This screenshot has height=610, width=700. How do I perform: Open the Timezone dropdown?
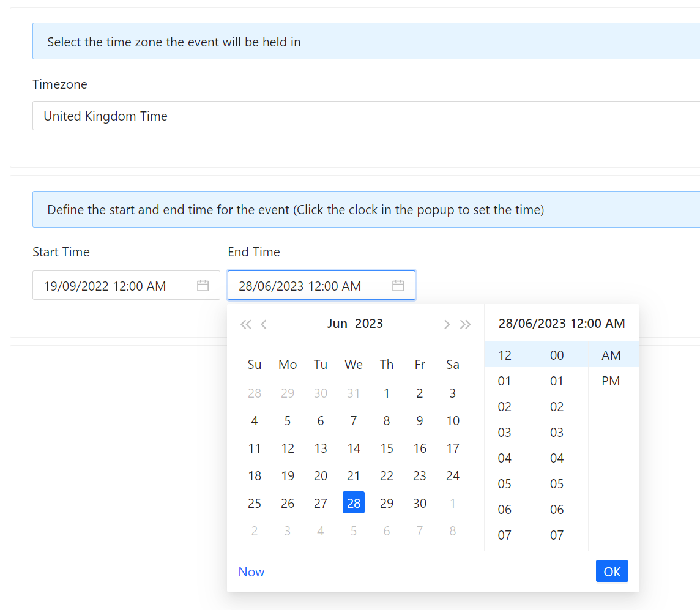[x=366, y=116]
